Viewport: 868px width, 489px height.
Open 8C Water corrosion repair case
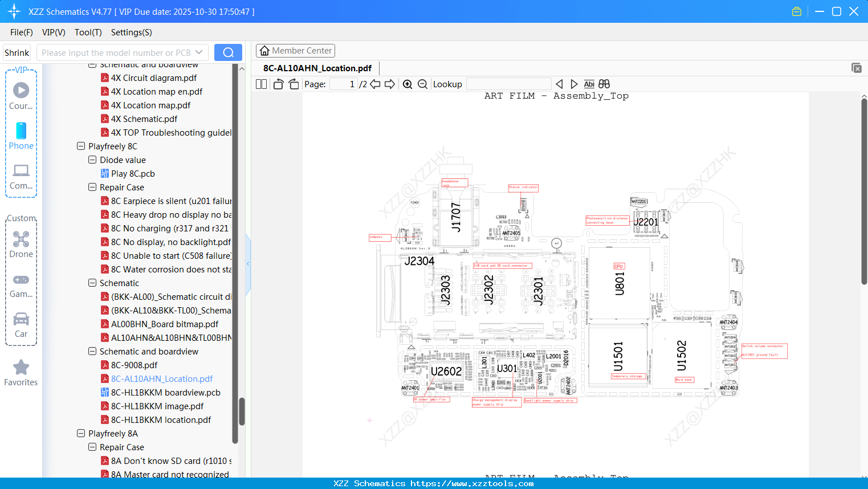[166, 270]
